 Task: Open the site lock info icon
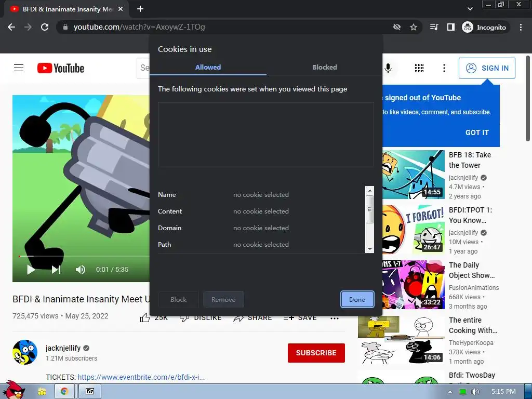[x=65, y=27]
